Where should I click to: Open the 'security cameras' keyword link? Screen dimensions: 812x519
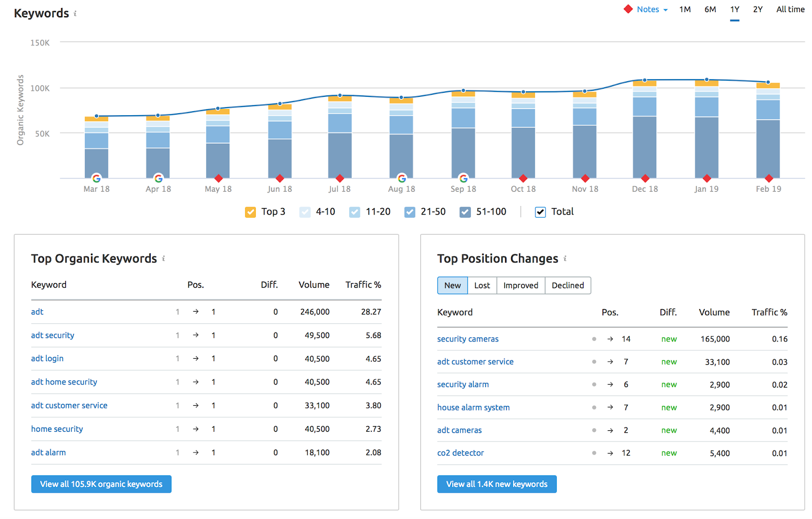point(468,339)
